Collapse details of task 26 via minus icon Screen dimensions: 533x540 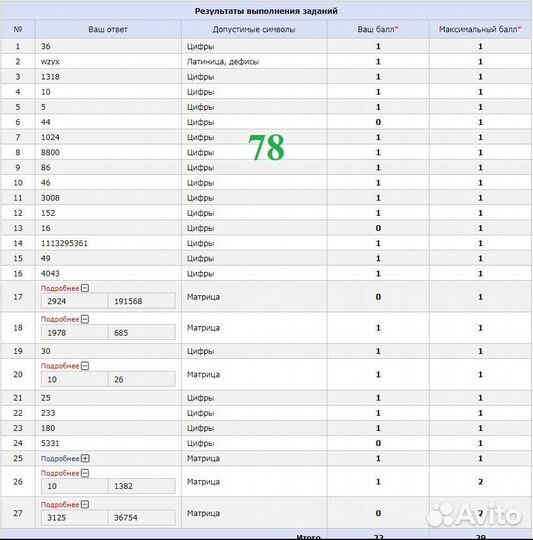click(85, 473)
